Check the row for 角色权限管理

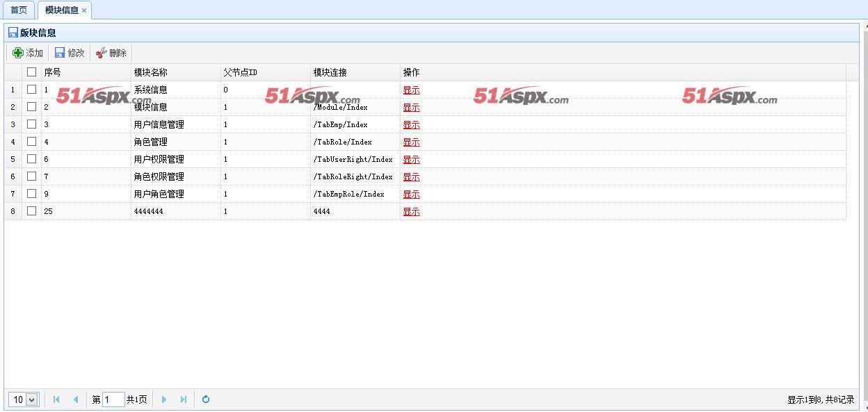(x=31, y=176)
